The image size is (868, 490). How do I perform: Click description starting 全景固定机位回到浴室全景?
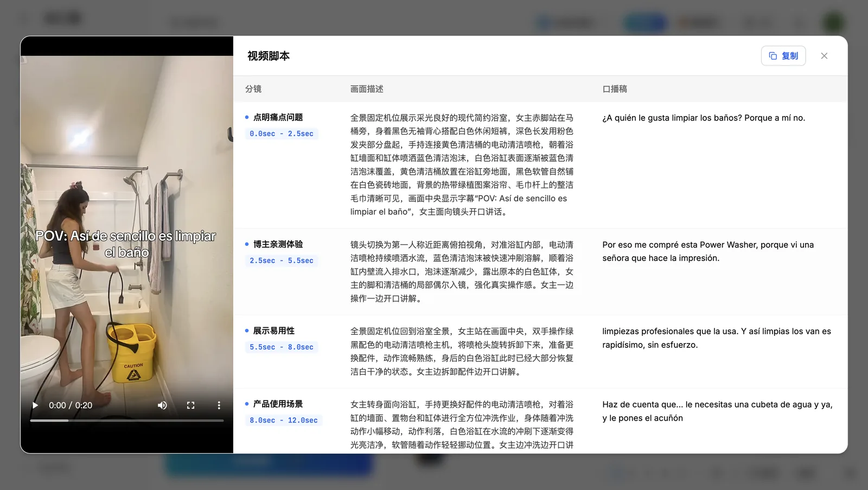[462, 352]
